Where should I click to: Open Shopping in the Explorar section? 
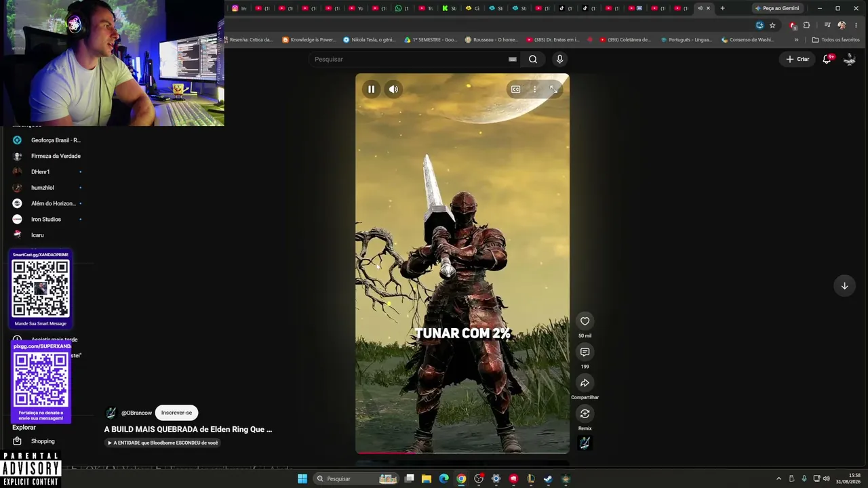point(42,441)
